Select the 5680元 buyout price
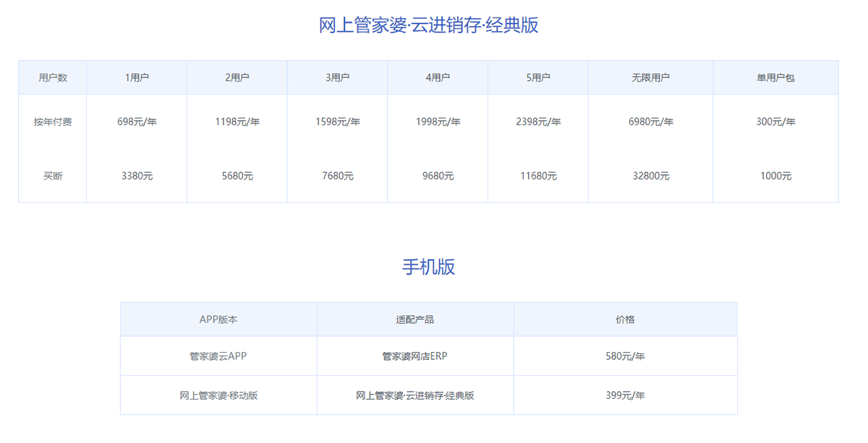The width and height of the screenshot is (868, 443). [237, 176]
